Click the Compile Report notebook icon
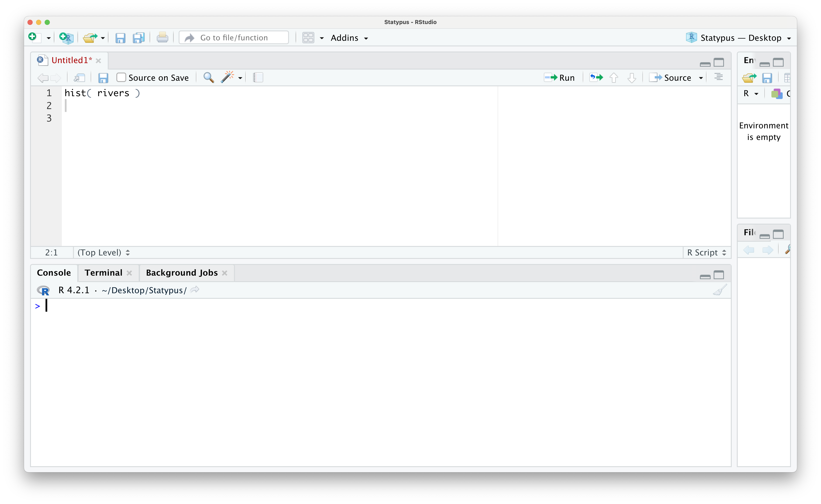 [258, 78]
